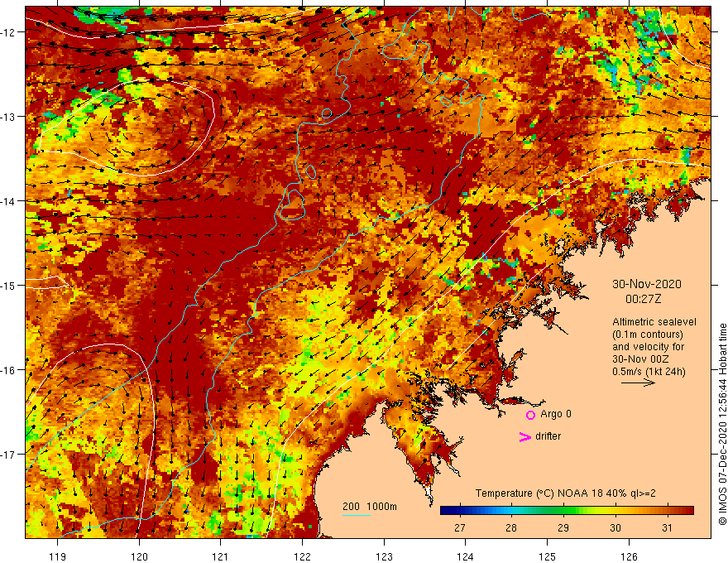This screenshot has height=563, width=728.
Task: Click the '30-Nov 00Z' caption line
Action: click(x=642, y=359)
